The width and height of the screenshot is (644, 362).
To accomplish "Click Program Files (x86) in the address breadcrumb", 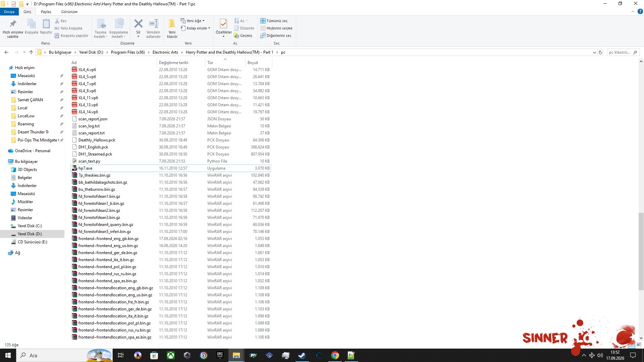I will click(x=128, y=52).
